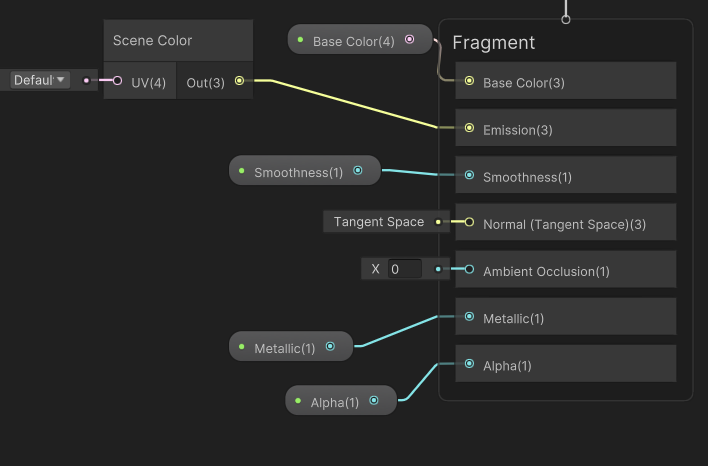Click the Base Color(3) input port
The image size is (708, 466).
pos(469,81)
